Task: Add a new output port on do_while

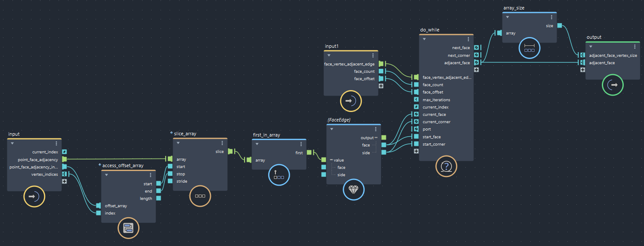Action: [477, 69]
